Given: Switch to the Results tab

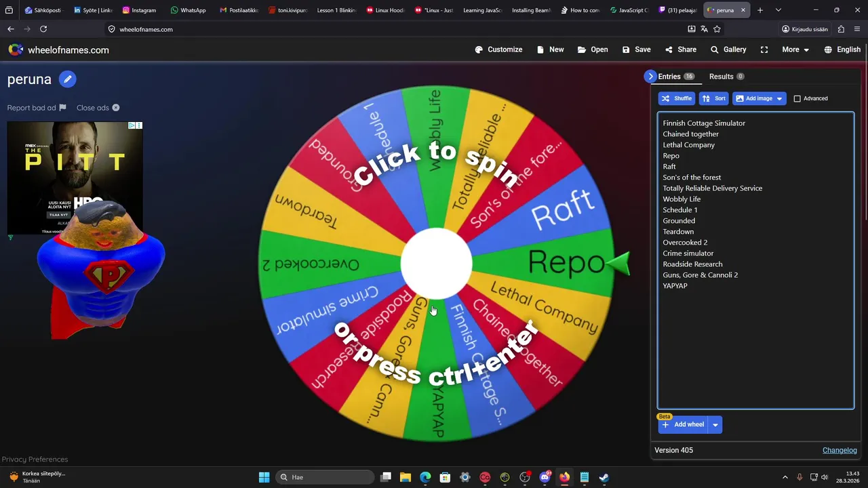Looking at the screenshot, I should coord(727,77).
